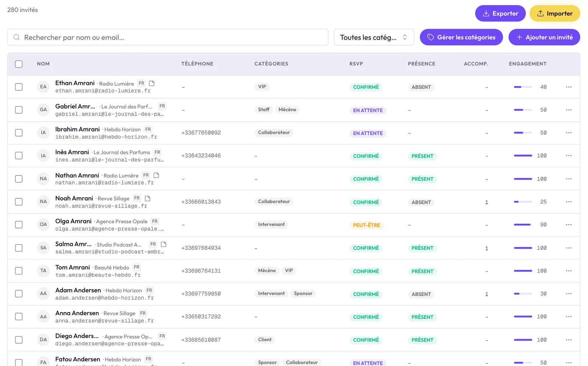Image resolution: width=588 pixels, height=366 pixels.
Task: Expand the "Toutes les catég..." category filter
Action: click(374, 37)
